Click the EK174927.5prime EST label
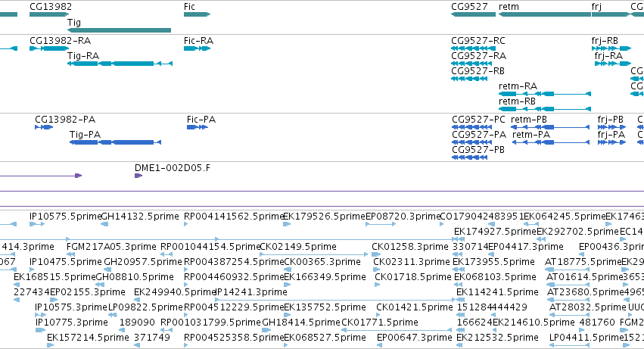The height and width of the screenshot is (349, 644). click(x=495, y=232)
